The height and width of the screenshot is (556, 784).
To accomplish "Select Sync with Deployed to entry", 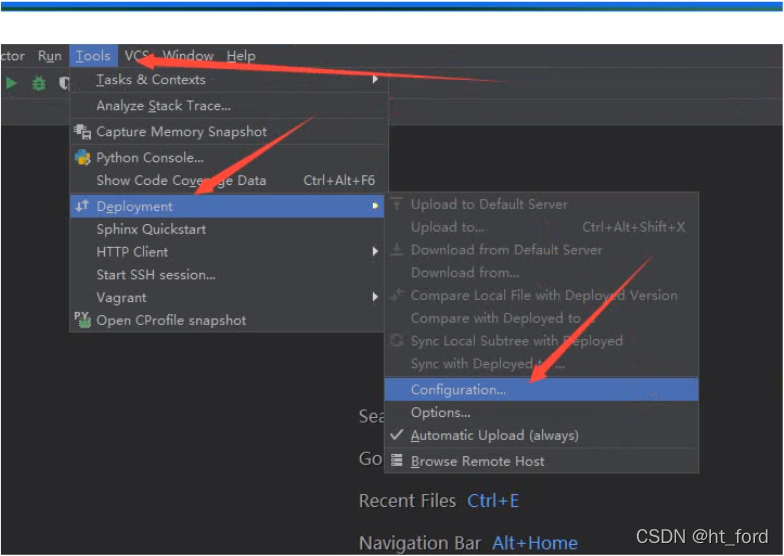I will tap(542, 364).
